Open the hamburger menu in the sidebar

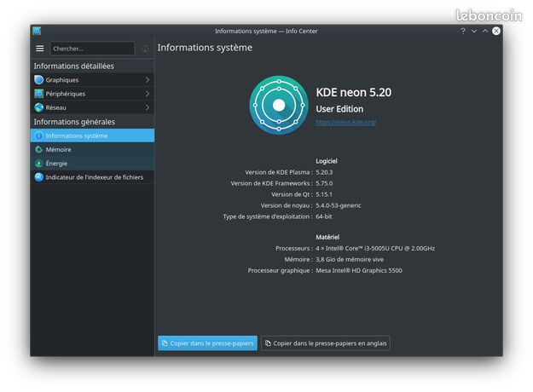tap(40, 49)
